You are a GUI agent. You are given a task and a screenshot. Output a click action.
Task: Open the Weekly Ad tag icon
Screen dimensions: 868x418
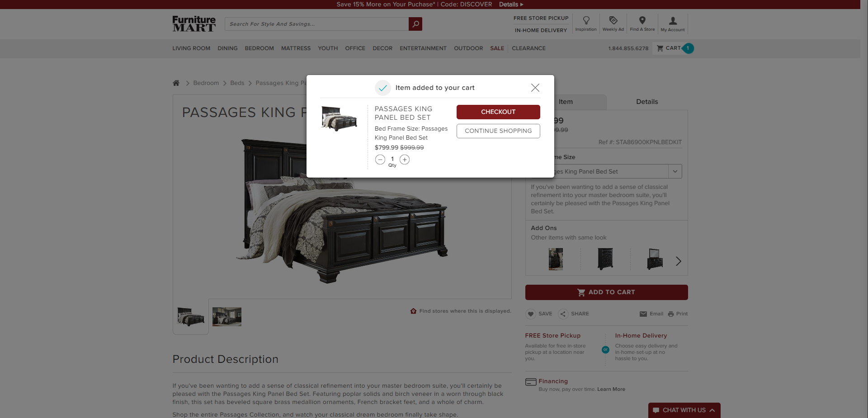[613, 20]
